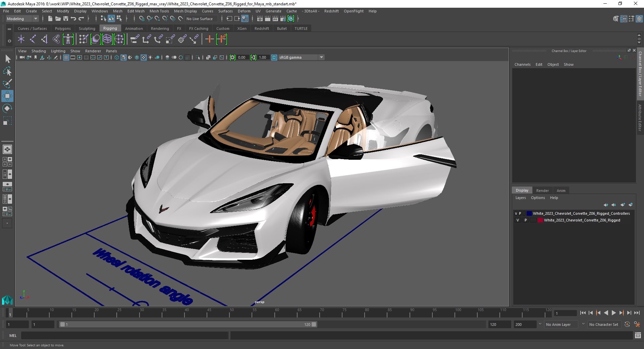The height and width of the screenshot is (349, 644).
Task: Click the Step Forward One Key button
Action: [621, 313]
